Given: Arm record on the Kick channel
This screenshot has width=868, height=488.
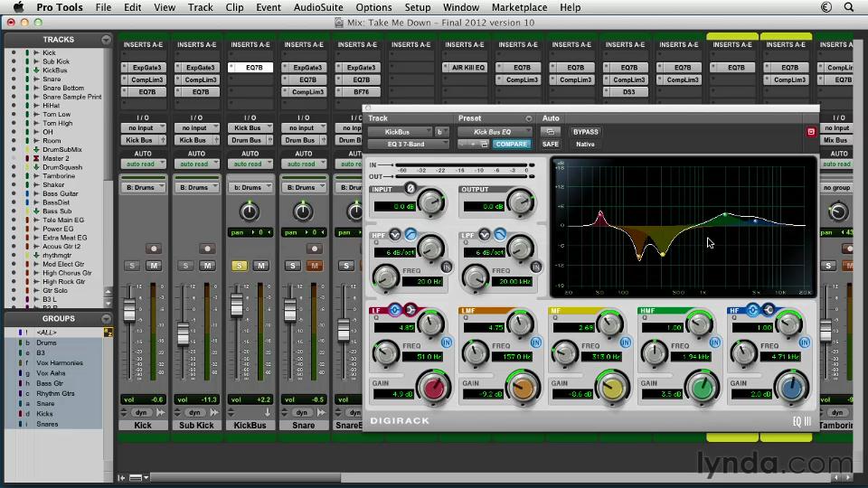Looking at the screenshot, I should click(x=154, y=249).
